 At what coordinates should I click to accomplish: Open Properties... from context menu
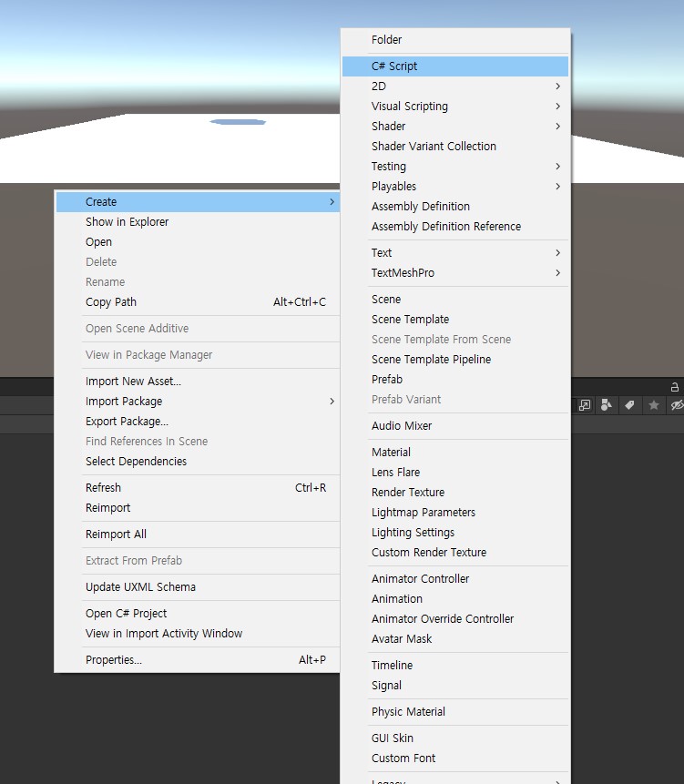pyautogui.click(x=198, y=660)
